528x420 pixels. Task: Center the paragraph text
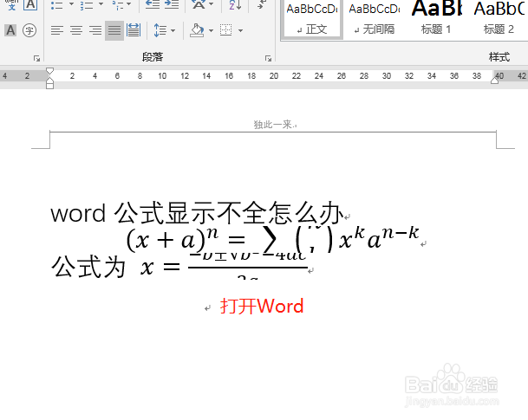76,30
